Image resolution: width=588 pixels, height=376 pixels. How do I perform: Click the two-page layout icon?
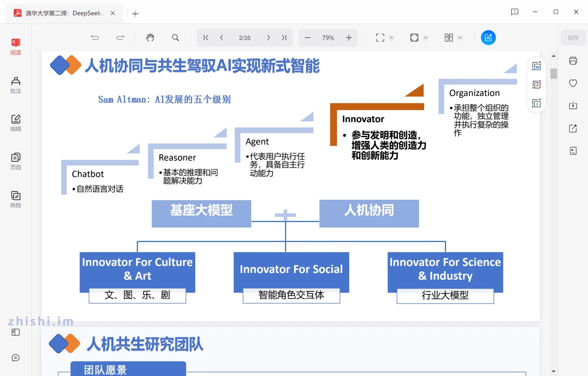tap(449, 38)
